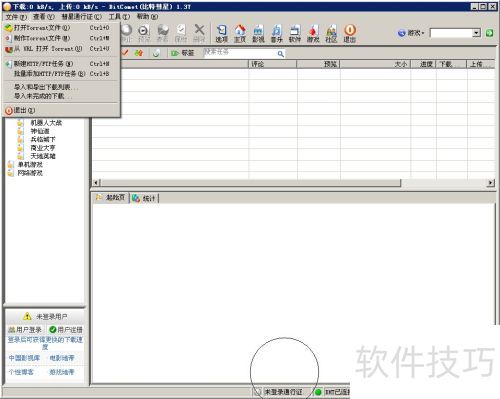Screen dimensions: 500x399
Task: Open the 影视 video toolbar icon
Action: coord(258,34)
